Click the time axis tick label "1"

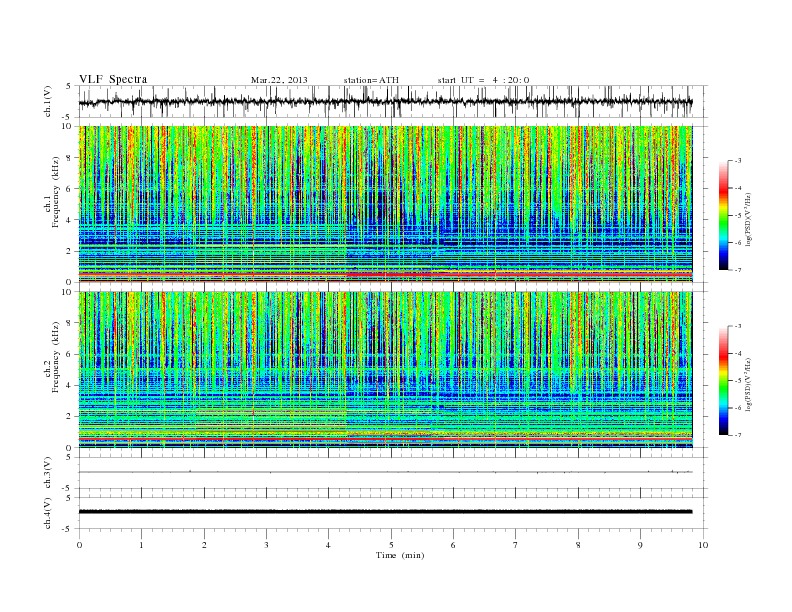pyautogui.click(x=142, y=545)
